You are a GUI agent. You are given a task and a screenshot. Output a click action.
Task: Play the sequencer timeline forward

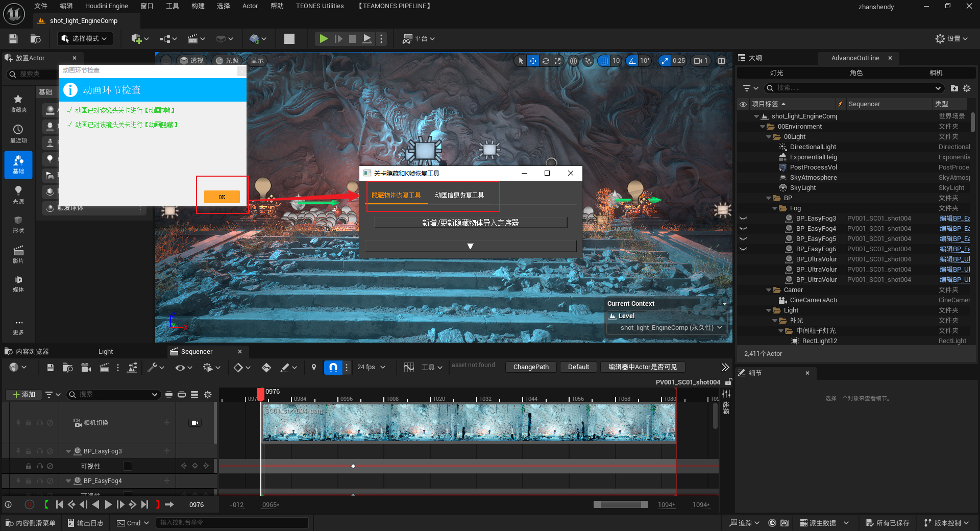(x=108, y=504)
